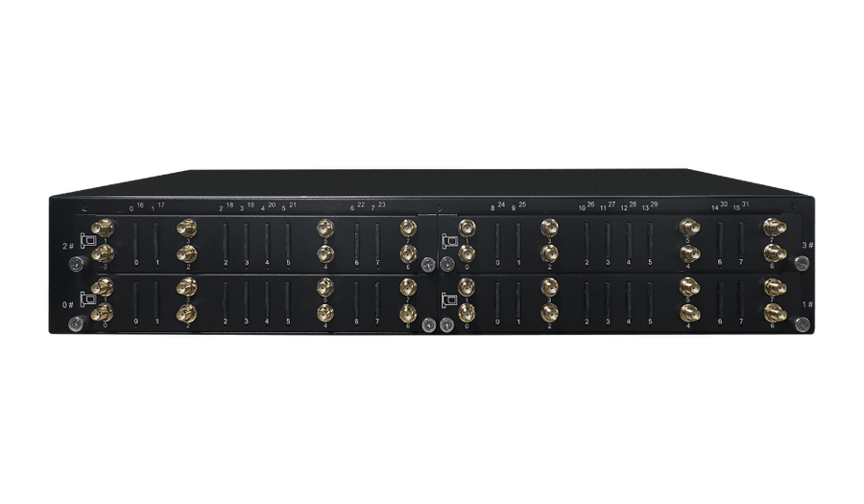Click the "31" label on the top strip
Image resolution: width=864 pixels, height=504 pixels.
(x=745, y=204)
